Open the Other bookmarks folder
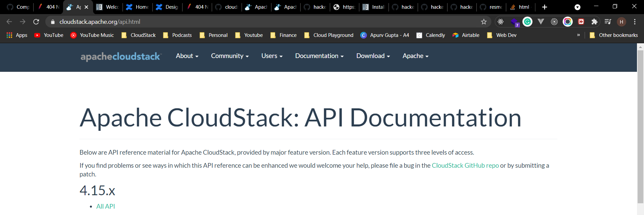 tap(614, 35)
